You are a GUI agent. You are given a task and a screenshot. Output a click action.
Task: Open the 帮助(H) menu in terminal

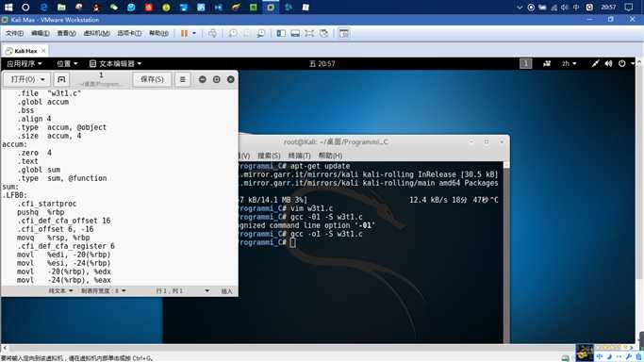pyautogui.click(x=330, y=156)
